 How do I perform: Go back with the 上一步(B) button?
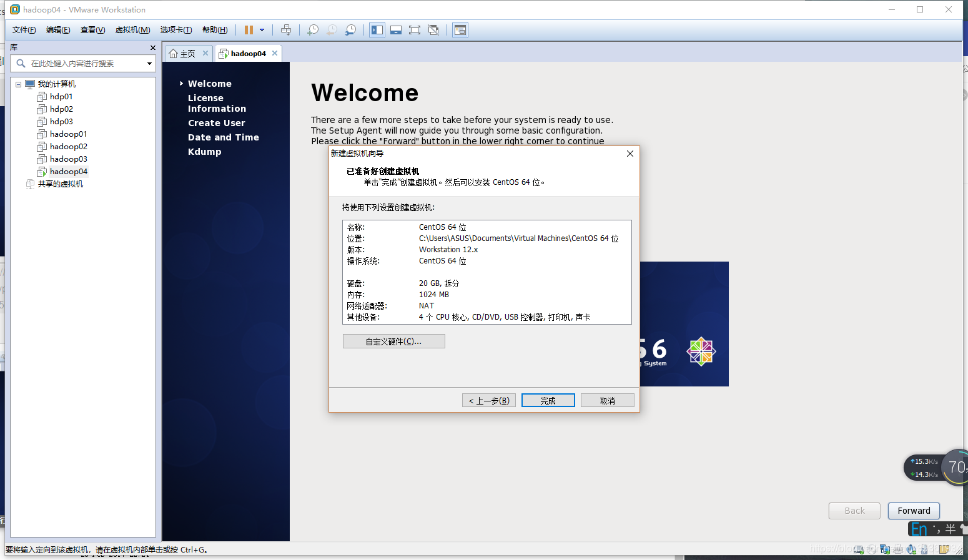[x=489, y=401]
